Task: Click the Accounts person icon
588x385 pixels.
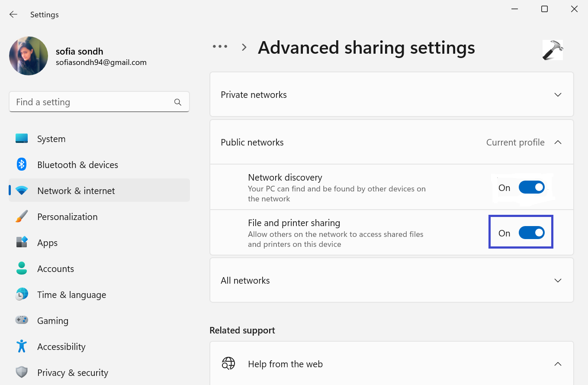Action: point(22,268)
